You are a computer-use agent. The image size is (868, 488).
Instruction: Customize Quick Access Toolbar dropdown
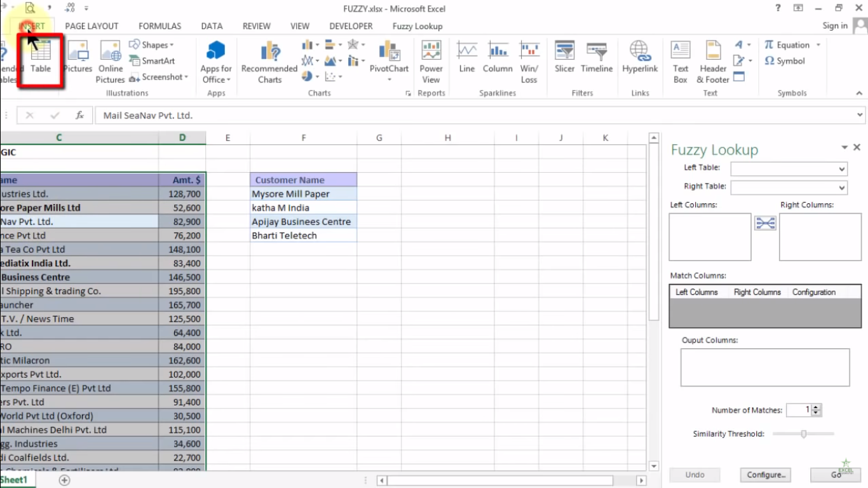coord(86,9)
